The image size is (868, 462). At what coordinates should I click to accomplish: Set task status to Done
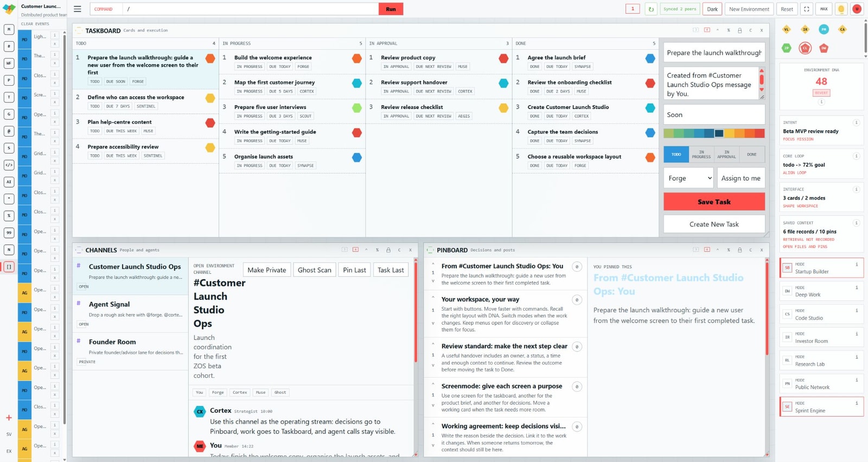751,155
